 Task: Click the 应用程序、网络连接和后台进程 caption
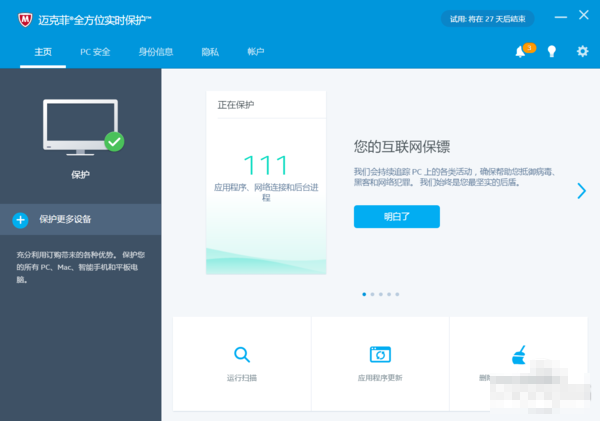[x=266, y=192]
